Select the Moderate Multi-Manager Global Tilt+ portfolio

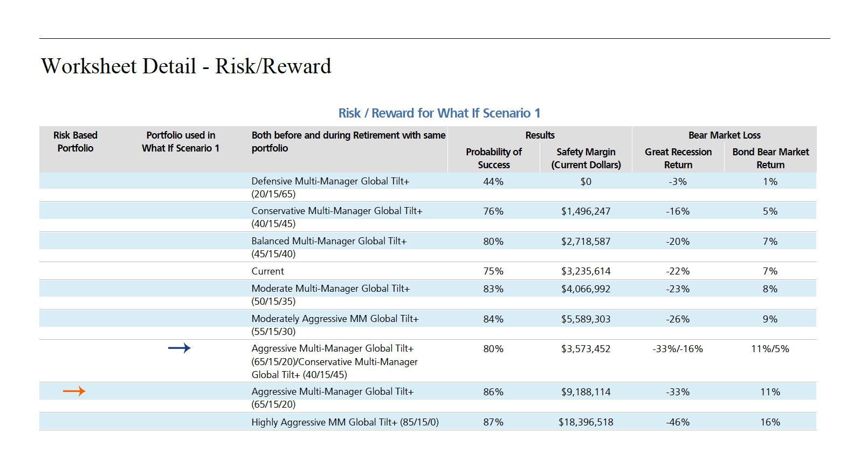click(x=330, y=294)
